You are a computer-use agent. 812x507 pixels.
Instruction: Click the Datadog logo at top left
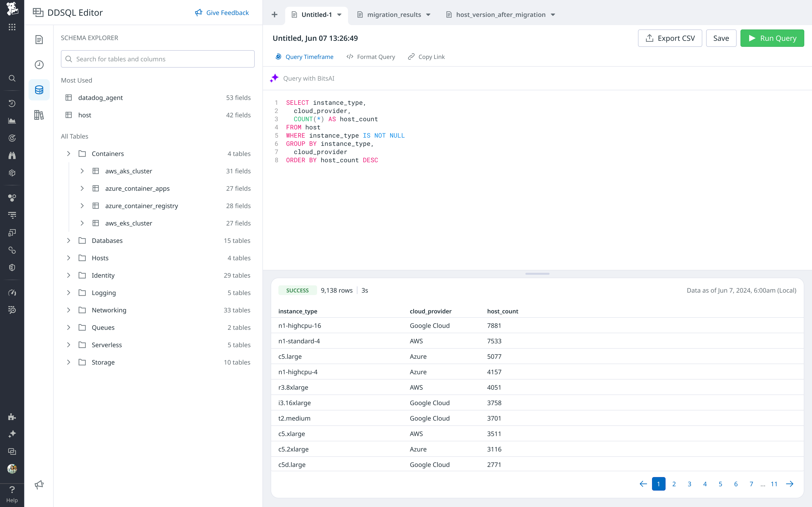(x=12, y=9)
